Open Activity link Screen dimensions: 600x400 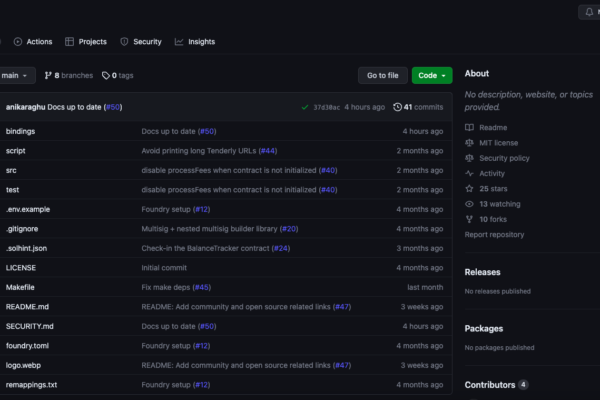point(492,173)
